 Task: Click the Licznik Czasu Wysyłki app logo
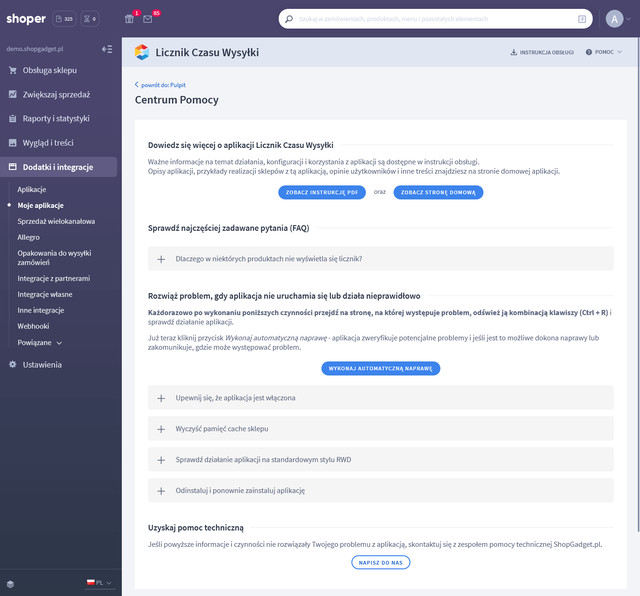(x=141, y=51)
